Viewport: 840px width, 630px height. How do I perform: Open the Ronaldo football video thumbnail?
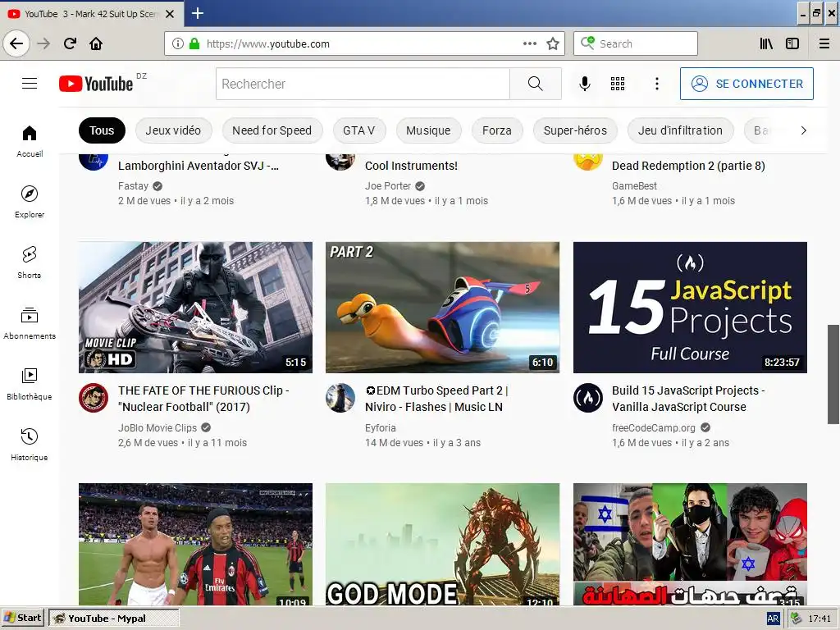point(195,545)
